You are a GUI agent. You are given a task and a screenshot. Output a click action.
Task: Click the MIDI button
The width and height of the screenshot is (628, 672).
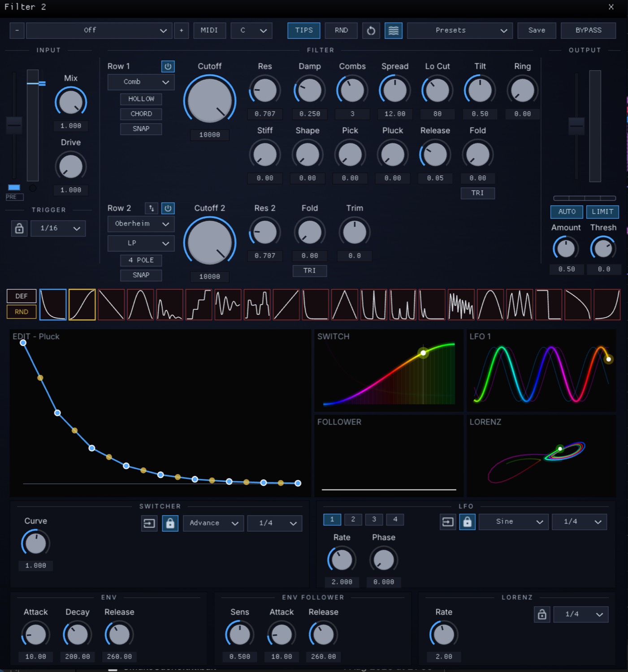coord(209,30)
